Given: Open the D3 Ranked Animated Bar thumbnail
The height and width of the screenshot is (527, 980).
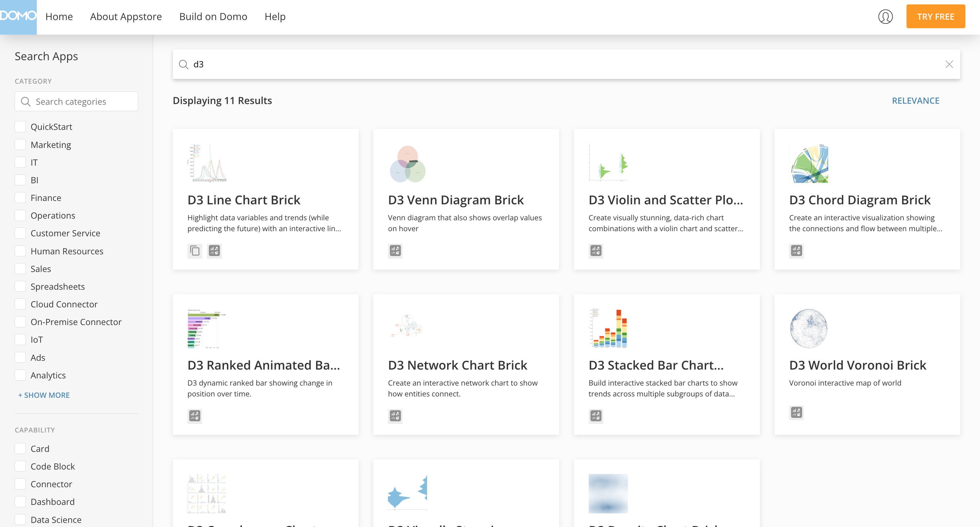Looking at the screenshot, I should click(x=207, y=328).
